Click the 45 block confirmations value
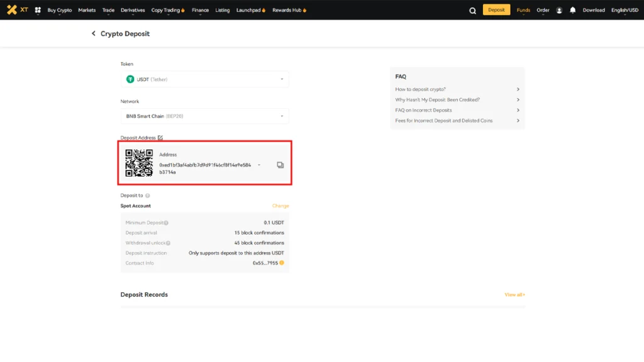This screenshot has height=362, width=644. 259,243
